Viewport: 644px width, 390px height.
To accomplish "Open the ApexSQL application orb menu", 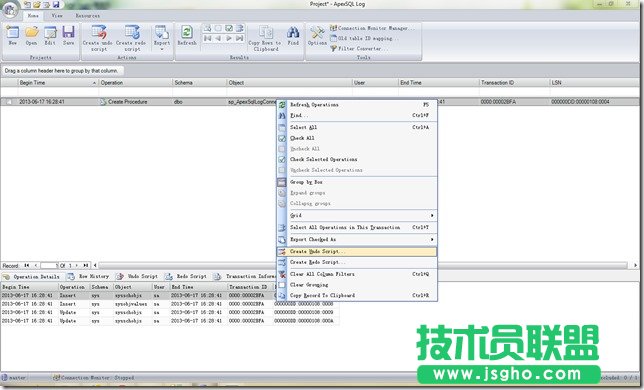I will [x=10, y=9].
